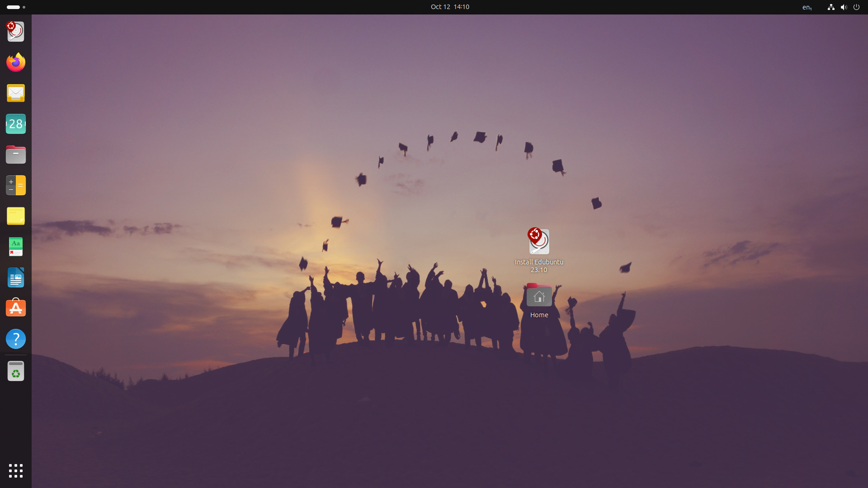
Task: Launch Firefox from the dock
Action: pos(16,62)
